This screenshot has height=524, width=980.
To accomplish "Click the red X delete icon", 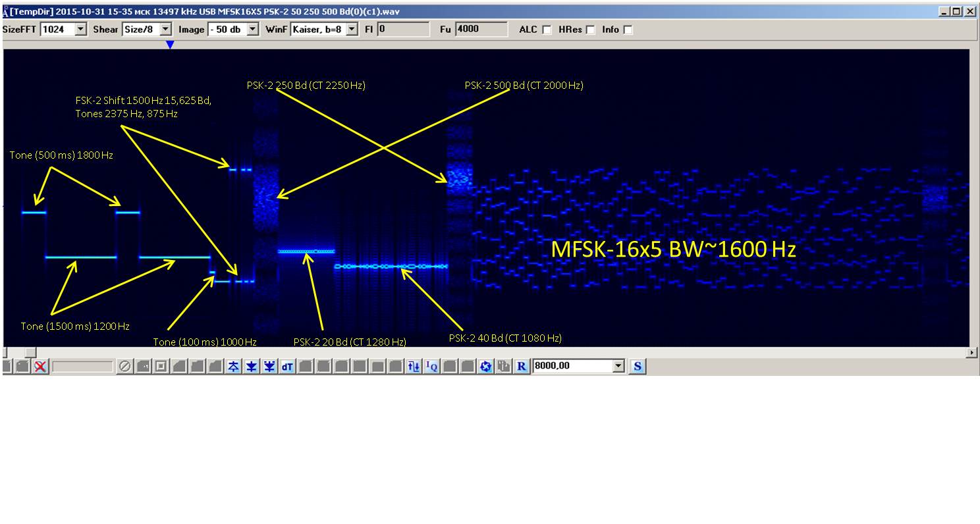I will click(40, 367).
